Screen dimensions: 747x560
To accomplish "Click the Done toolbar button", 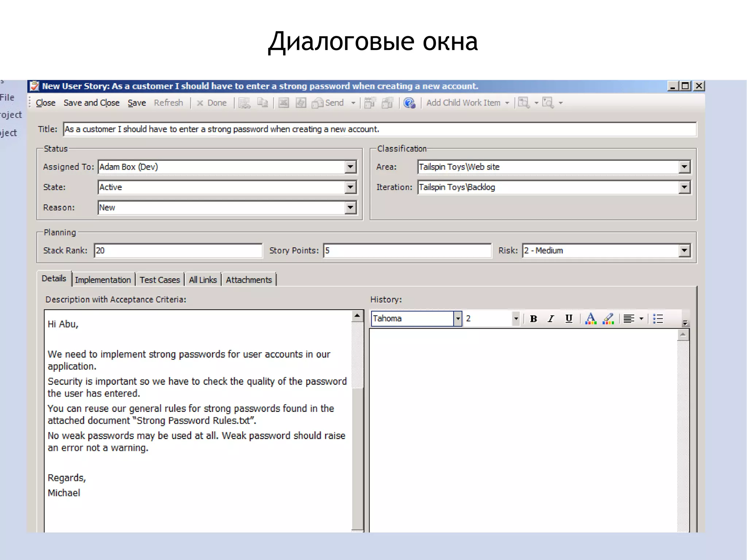I will [212, 103].
